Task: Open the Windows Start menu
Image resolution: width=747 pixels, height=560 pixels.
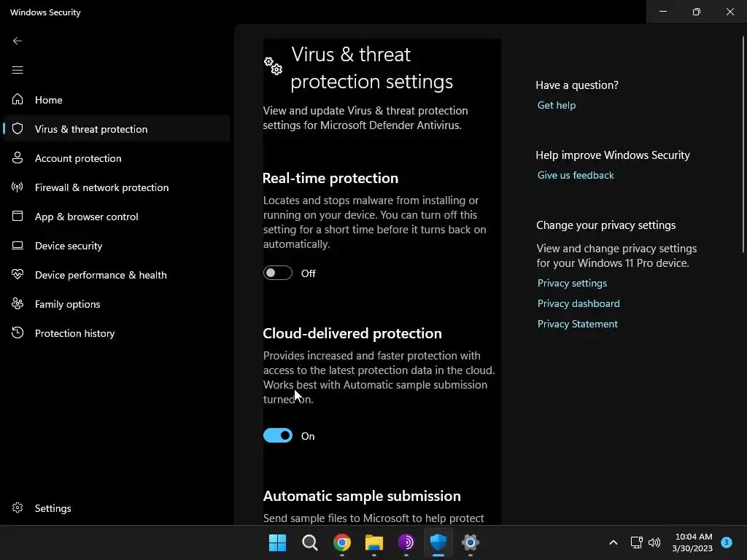Action: 277,542
